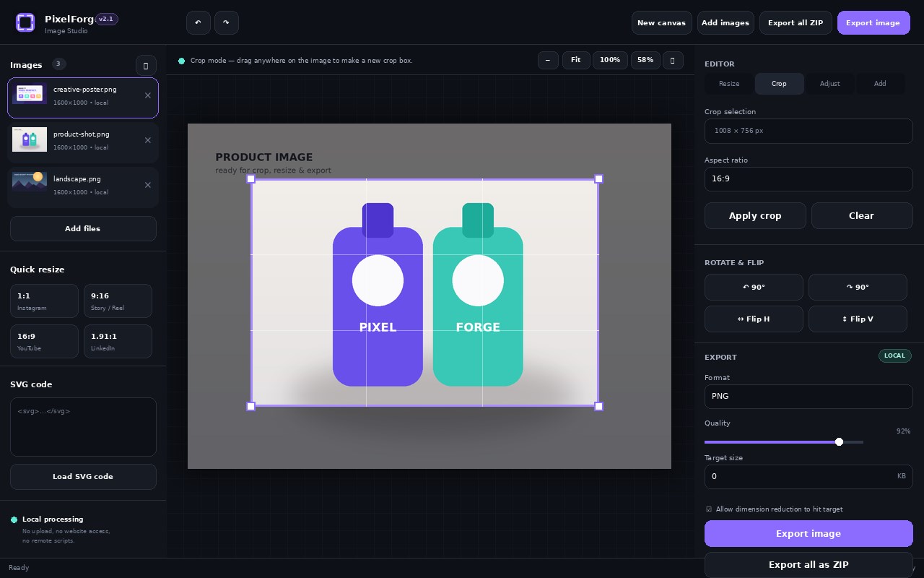Select the 9:16 Story / Reel preset
This screenshot has width=924, height=578.
[x=118, y=301]
